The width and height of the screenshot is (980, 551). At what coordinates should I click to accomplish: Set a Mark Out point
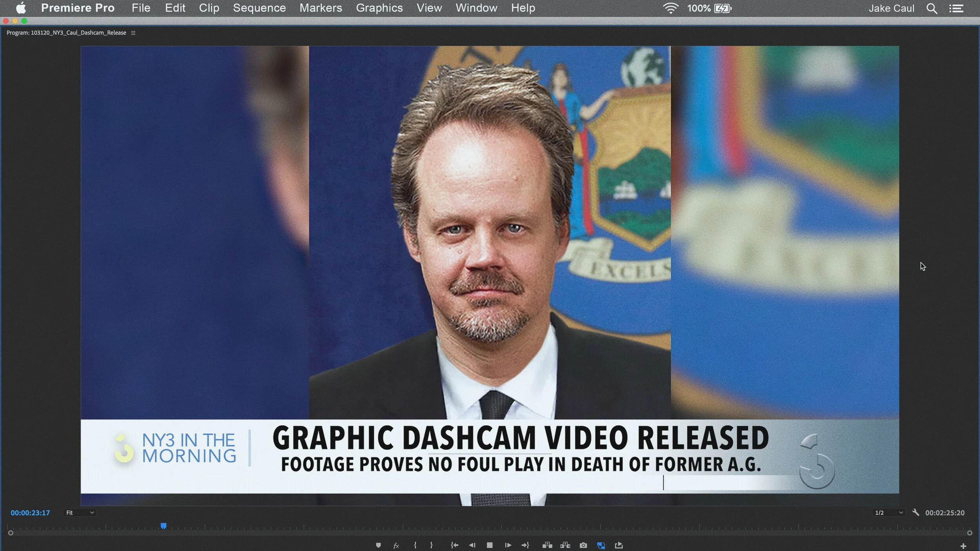[x=432, y=545]
